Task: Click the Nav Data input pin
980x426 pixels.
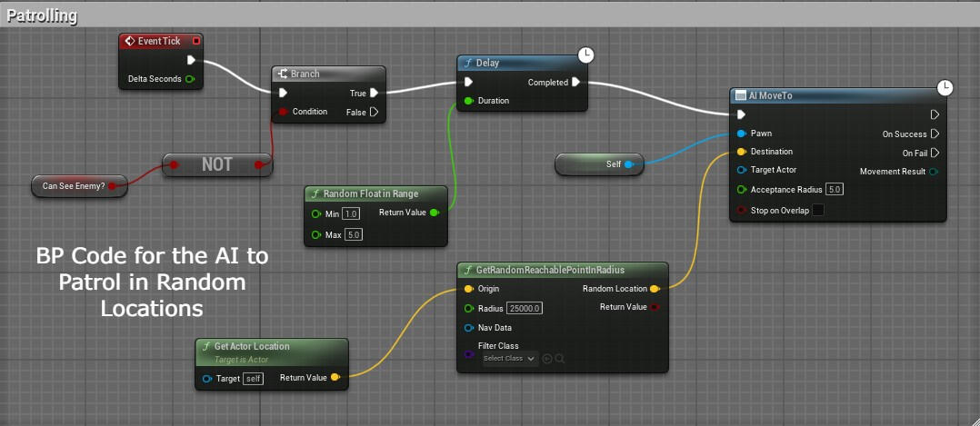Action: pyautogui.click(x=468, y=327)
